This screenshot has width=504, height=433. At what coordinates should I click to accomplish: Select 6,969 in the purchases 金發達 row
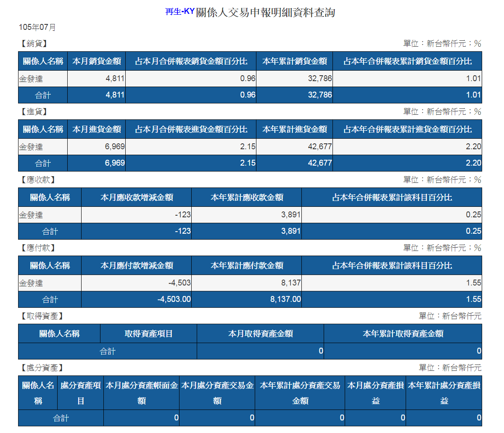[115, 147]
